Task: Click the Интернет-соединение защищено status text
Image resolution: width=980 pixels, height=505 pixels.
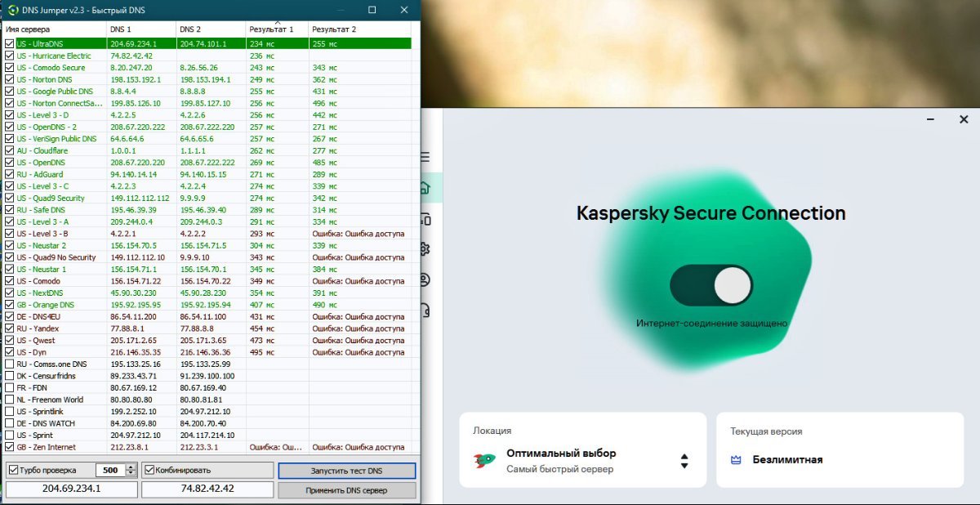Action: point(712,323)
